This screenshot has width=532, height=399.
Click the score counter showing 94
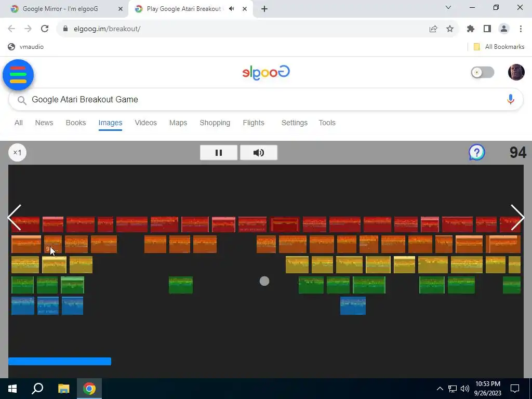(x=518, y=153)
